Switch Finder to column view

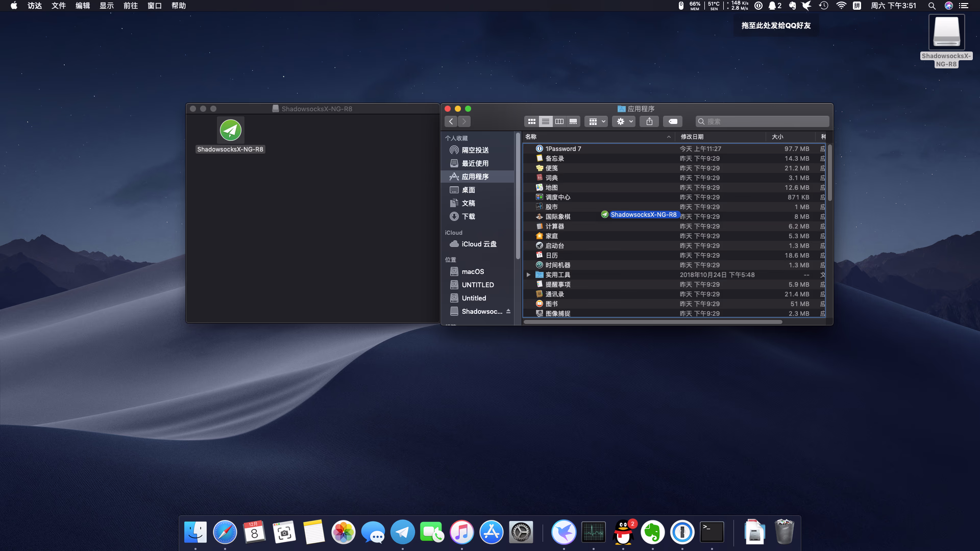(559, 121)
